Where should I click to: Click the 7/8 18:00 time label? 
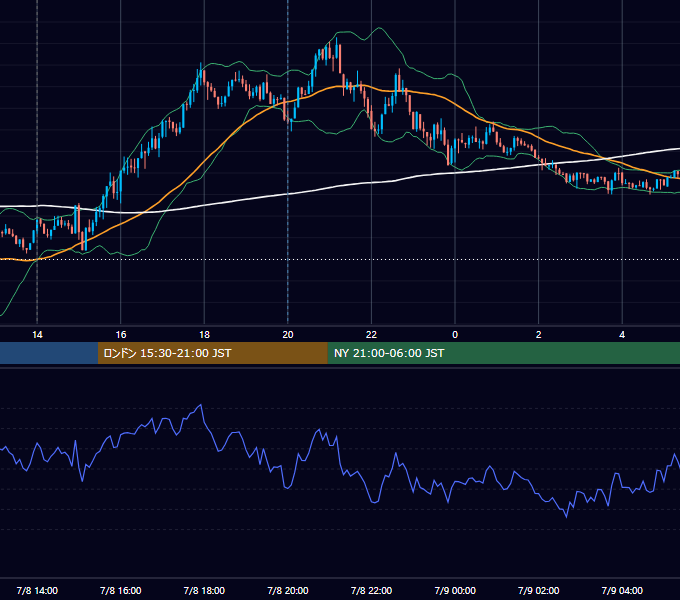coord(204,590)
